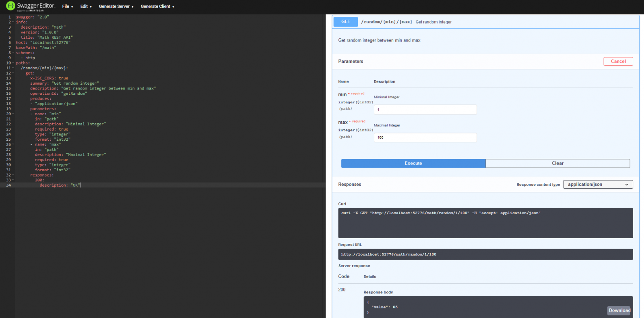Collapse the responses block fold arrow
The width and height of the screenshot is (644, 318).
point(13,175)
